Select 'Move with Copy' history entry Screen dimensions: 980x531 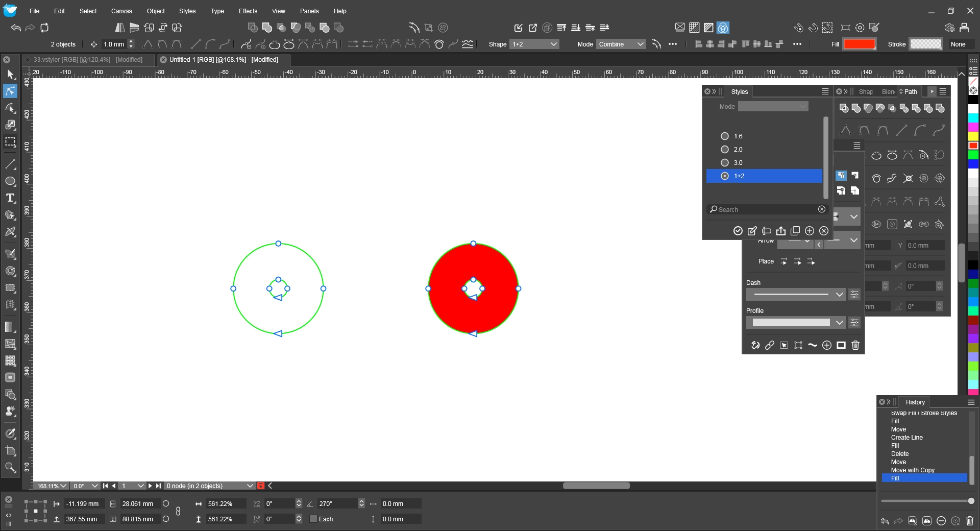click(913, 470)
